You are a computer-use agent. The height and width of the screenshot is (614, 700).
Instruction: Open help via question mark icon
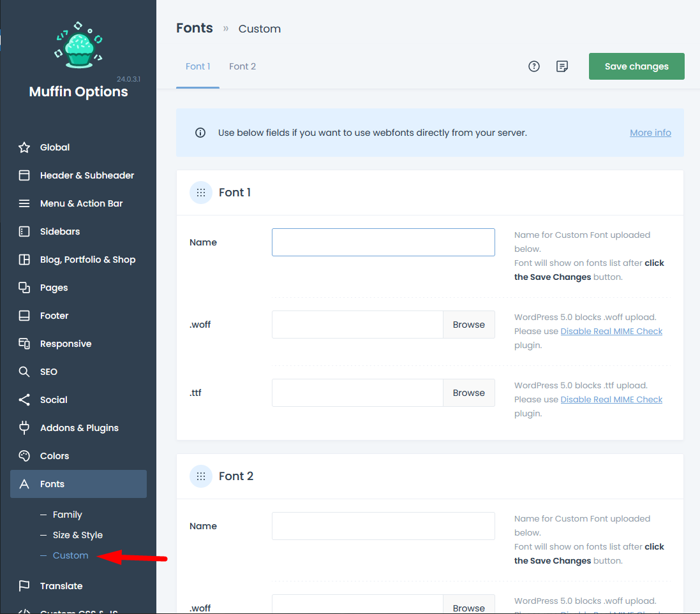(534, 66)
